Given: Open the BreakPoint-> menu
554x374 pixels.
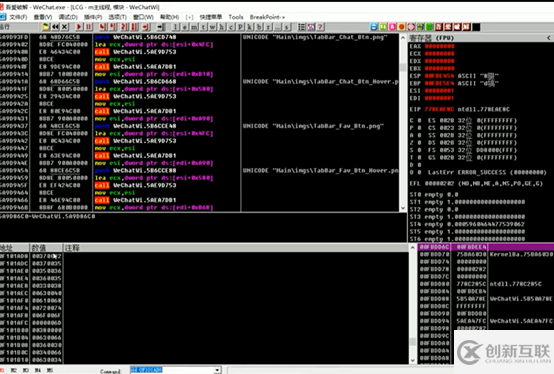Looking at the screenshot, I should tap(267, 17).
